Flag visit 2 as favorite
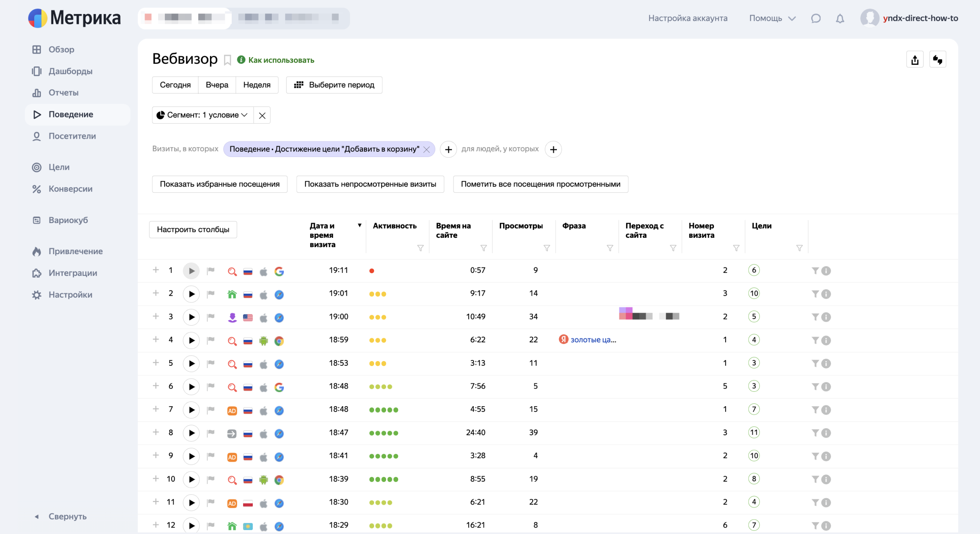 coord(211,294)
